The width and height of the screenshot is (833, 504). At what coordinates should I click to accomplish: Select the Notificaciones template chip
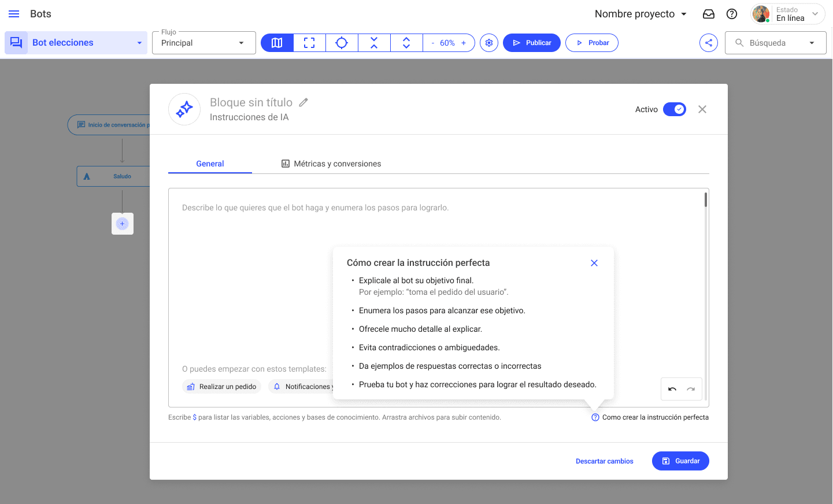pos(301,387)
